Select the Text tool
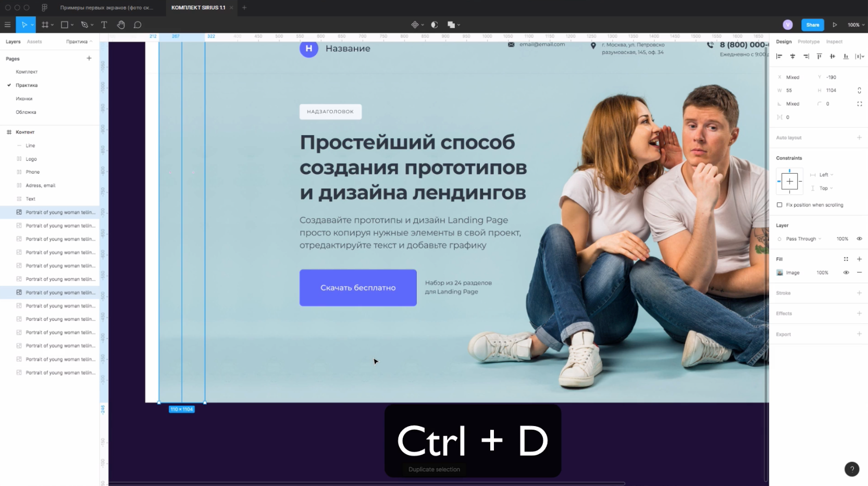The width and height of the screenshot is (868, 486). coord(104,25)
